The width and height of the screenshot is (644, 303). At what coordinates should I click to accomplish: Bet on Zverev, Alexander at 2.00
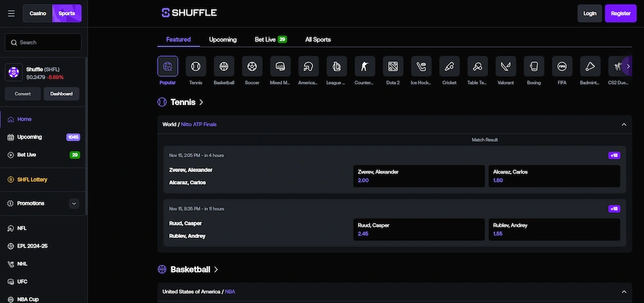pyautogui.click(x=419, y=176)
